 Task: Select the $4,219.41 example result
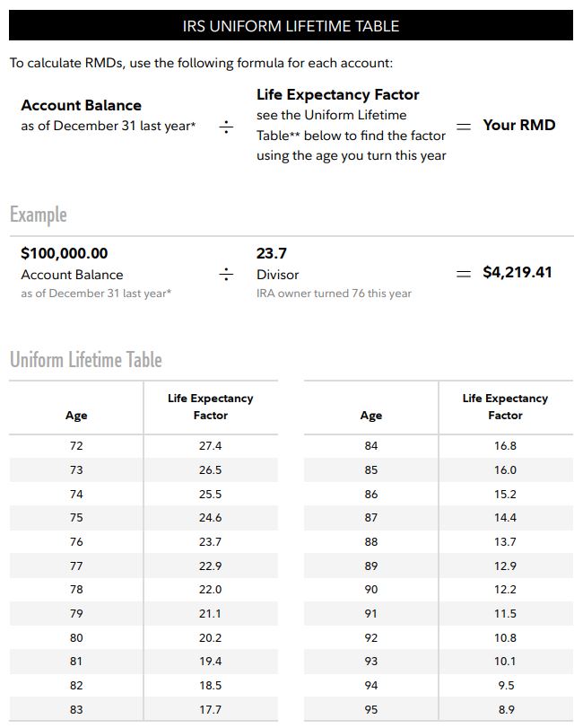(x=517, y=272)
